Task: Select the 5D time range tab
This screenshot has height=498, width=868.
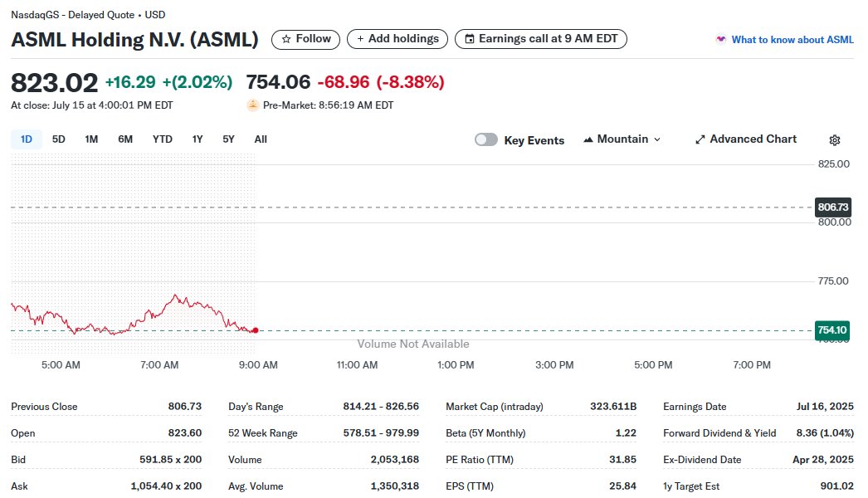Action: 59,139
